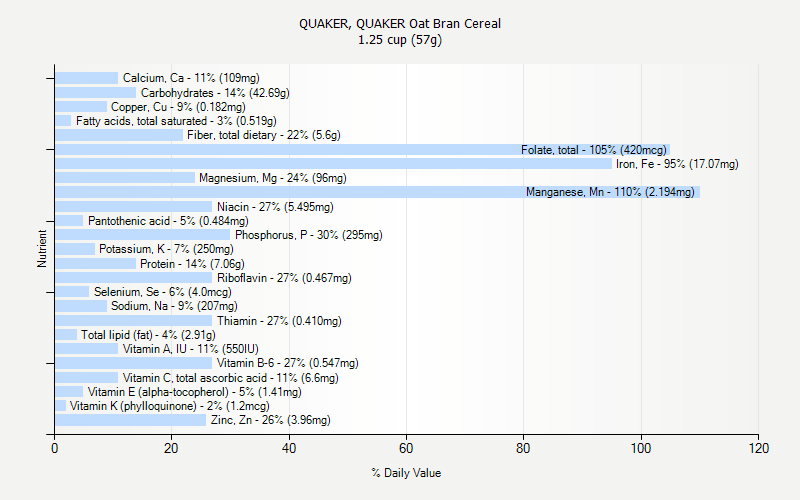Click 'Pantothenic acid - 5% (0.484mg)' label
Image resolution: width=800 pixels, height=500 pixels.
(168, 221)
